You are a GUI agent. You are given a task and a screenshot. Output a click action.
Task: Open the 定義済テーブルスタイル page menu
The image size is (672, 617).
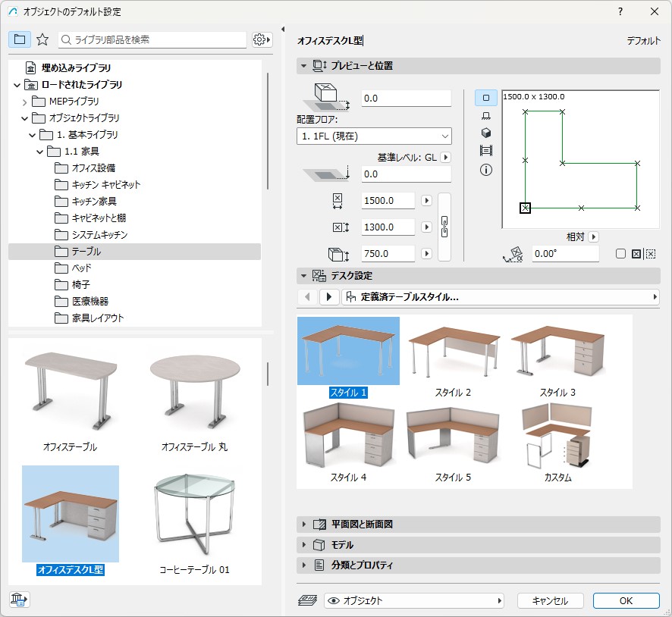pyautogui.click(x=501, y=297)
